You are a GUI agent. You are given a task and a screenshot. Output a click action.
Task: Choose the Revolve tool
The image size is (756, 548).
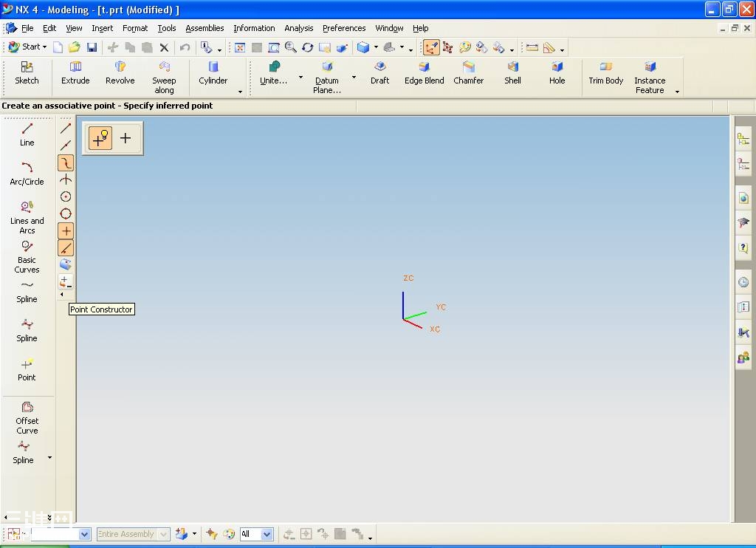click(120, 73)
